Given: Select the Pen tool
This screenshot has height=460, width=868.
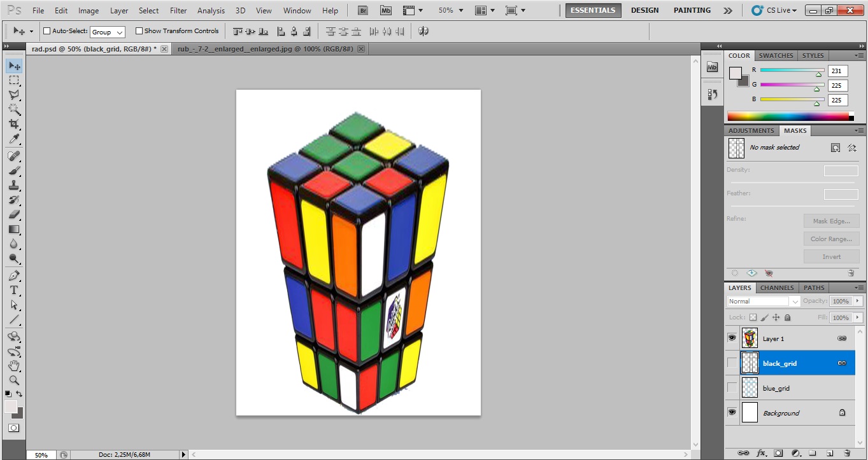Looking at the screenshot, I should click(x=14, y=276).
